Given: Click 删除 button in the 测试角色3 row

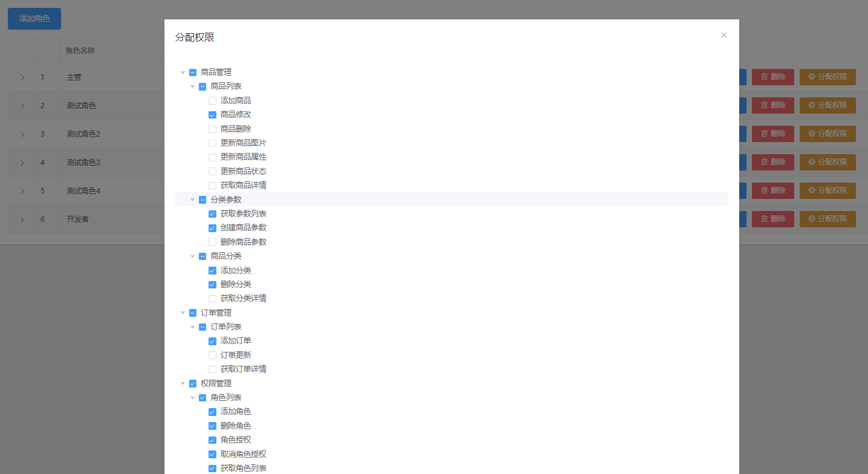Looking at the screenshot, I should [x=773, y=162].
